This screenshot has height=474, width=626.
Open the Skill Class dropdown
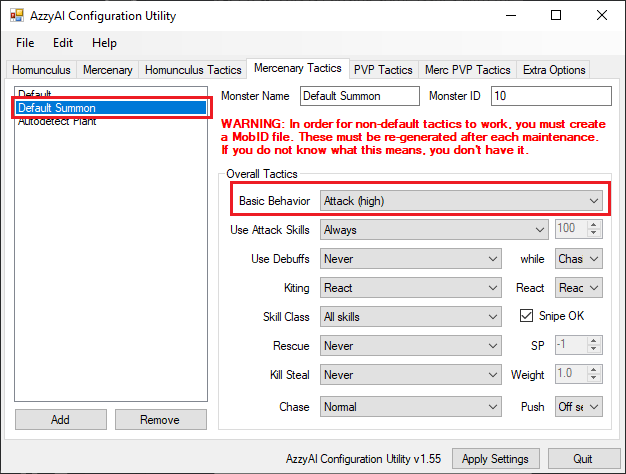pyautogui.click(x=411, y=317)
